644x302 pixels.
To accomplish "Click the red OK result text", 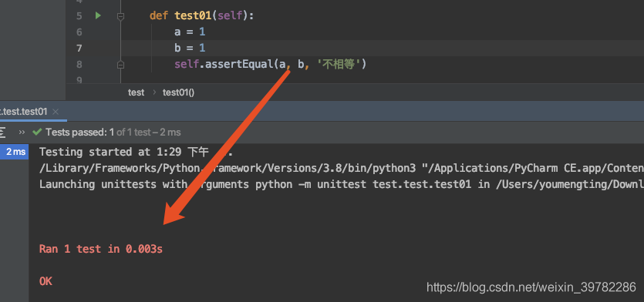I will pos(46,281).
